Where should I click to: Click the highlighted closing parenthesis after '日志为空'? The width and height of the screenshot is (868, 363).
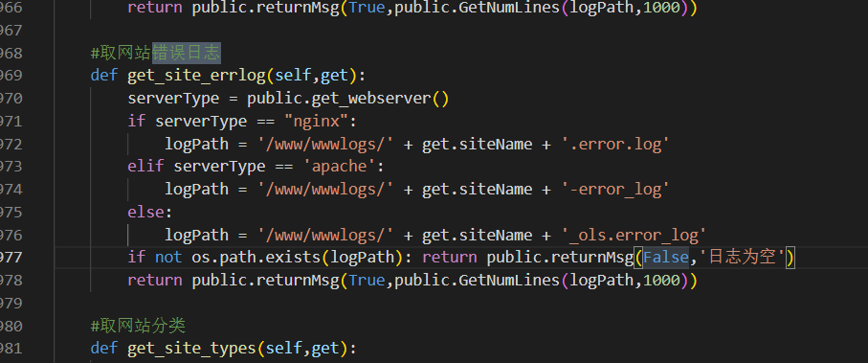pyautogui.click(x=790, y=257)
